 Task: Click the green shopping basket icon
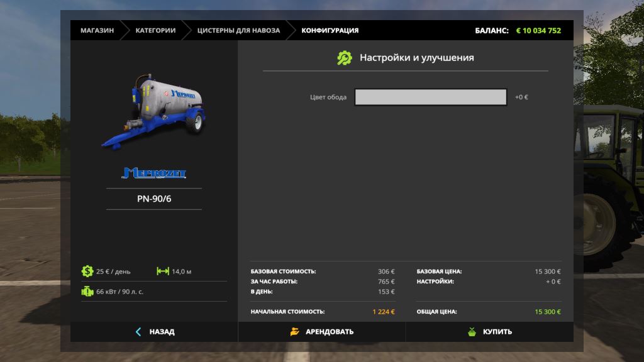point(472,332)
